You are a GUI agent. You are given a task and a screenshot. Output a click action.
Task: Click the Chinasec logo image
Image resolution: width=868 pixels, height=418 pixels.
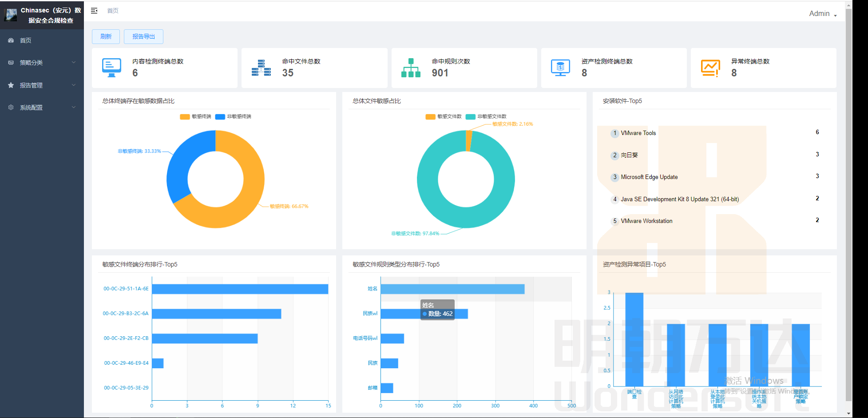(x=11, y=15)
